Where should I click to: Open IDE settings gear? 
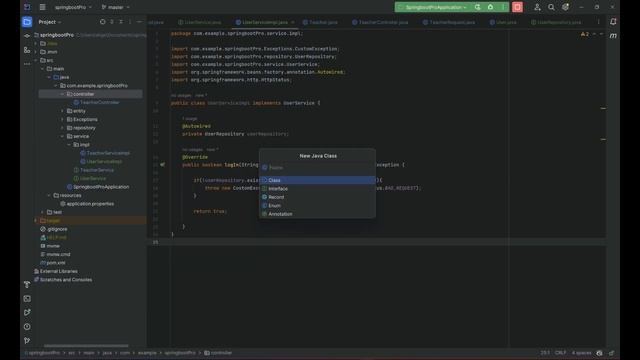tap(565, 7)
